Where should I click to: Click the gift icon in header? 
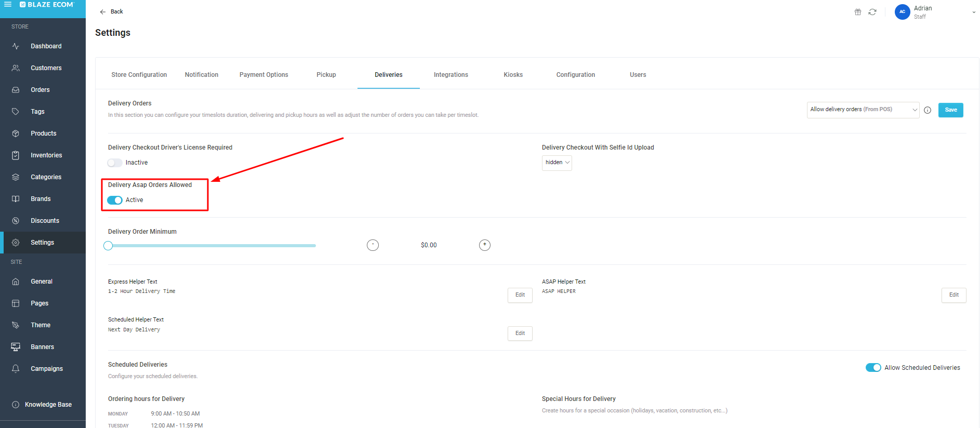[x=858, y=12]
